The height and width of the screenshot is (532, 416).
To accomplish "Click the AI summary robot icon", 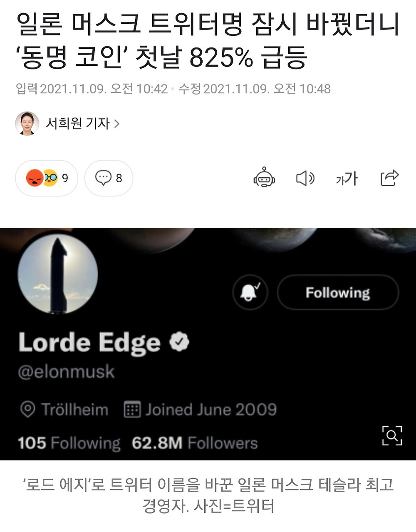I will [264, 178].
